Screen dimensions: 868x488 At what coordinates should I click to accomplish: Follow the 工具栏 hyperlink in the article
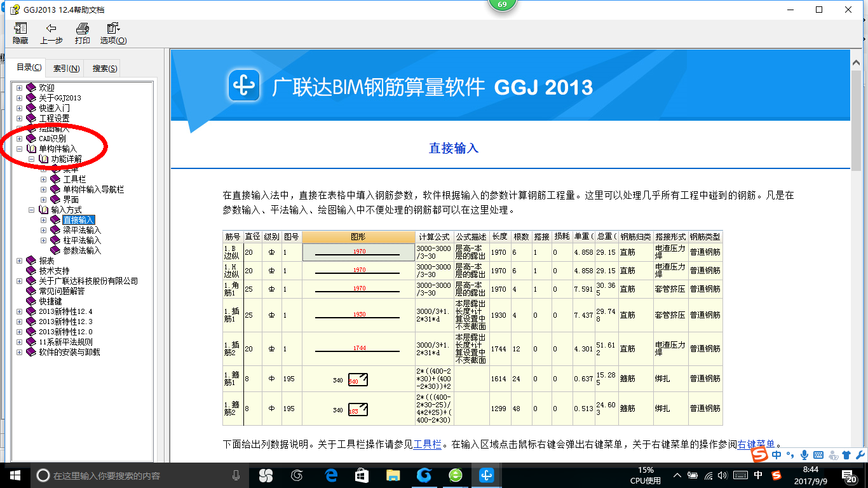coord(427,445)
